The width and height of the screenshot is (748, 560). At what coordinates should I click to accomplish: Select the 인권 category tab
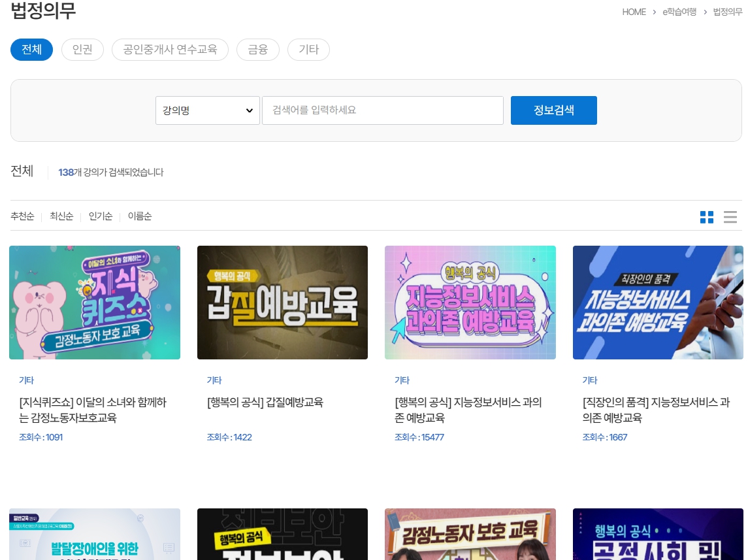82,50
